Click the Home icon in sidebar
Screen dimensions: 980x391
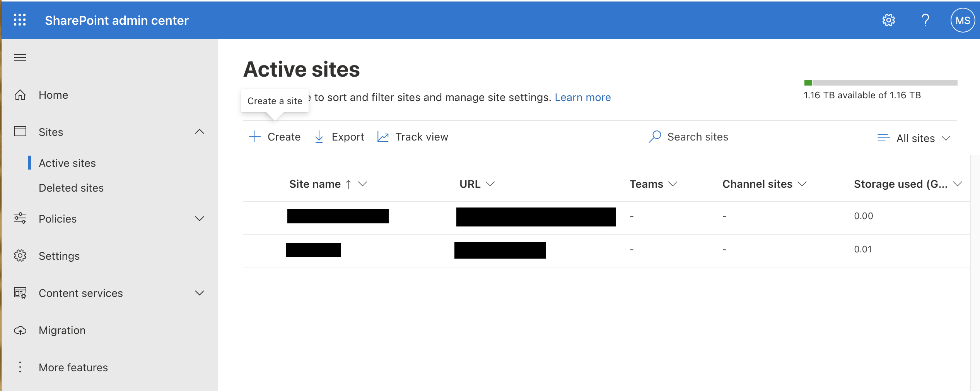pyautogui.click(x=20, y=95)
